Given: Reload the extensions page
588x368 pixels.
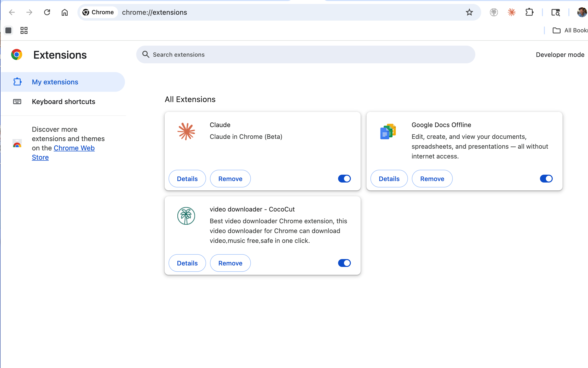Looking at the screenshot, I should pyautogui.click(x=47, y=12).
